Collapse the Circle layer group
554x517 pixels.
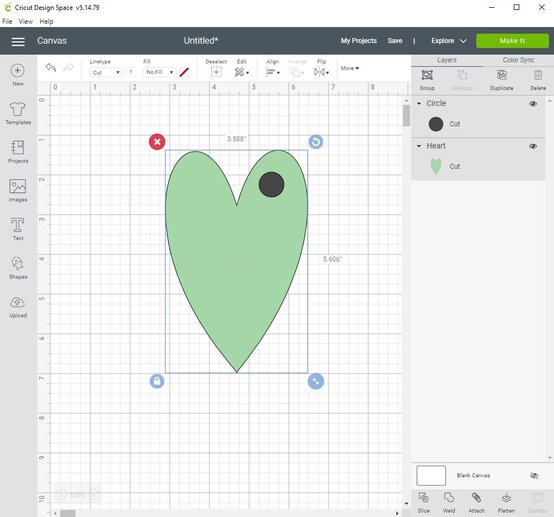pyautogui.click(x=419, y=104)
